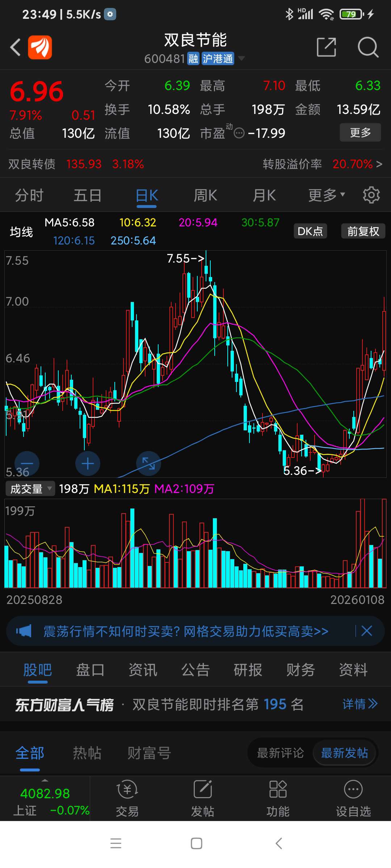Tap the megaphone announcement icon
391x868 pixels.
click(x=24, y=631)
